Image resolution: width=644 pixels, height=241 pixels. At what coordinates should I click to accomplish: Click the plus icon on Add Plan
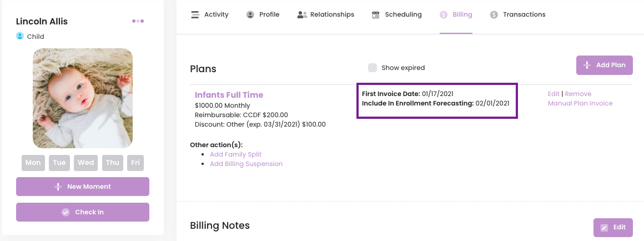[x=587, y=66]
